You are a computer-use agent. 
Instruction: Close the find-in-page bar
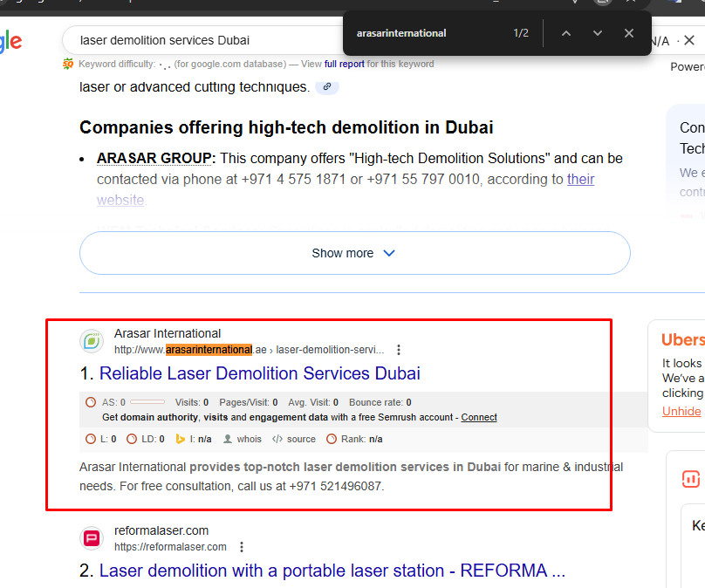click(x=629, y=33)
